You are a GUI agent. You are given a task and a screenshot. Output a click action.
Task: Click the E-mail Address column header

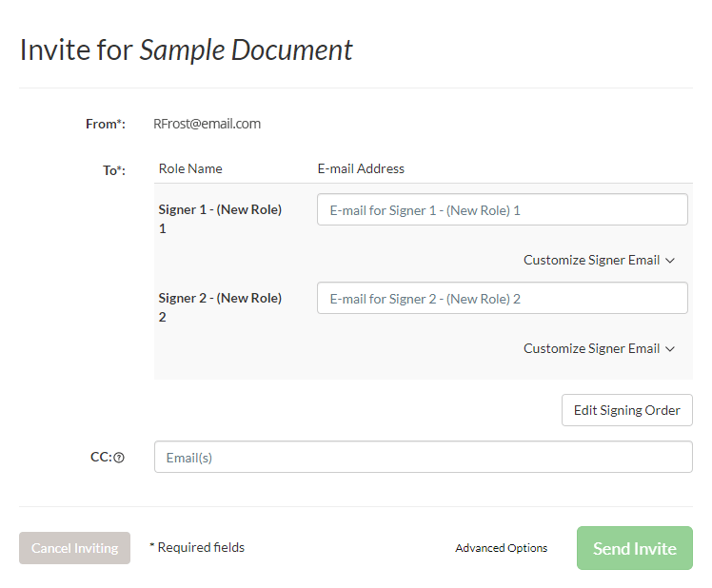tap(361, 168)
